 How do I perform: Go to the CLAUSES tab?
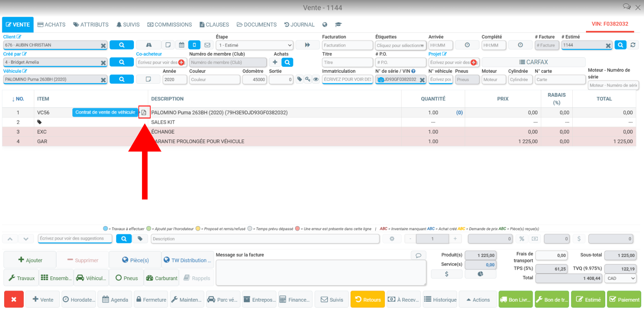(214, 25)
